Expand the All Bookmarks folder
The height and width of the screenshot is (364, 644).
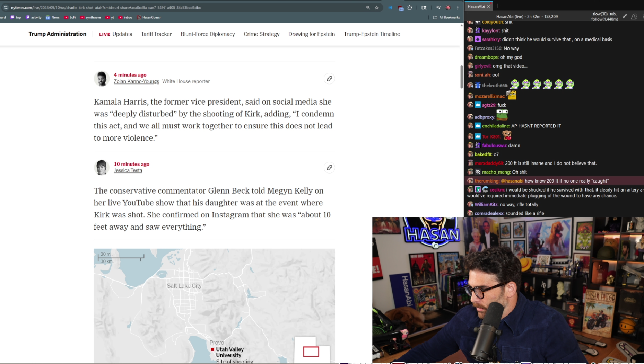pos(446,17)
